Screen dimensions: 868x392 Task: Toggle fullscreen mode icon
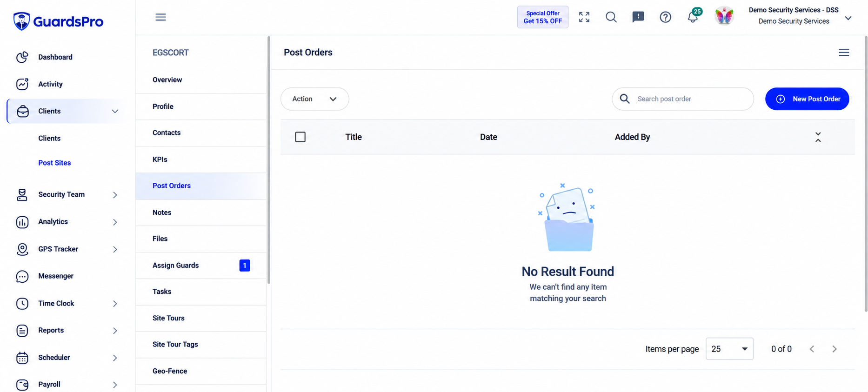pos(584,17)
